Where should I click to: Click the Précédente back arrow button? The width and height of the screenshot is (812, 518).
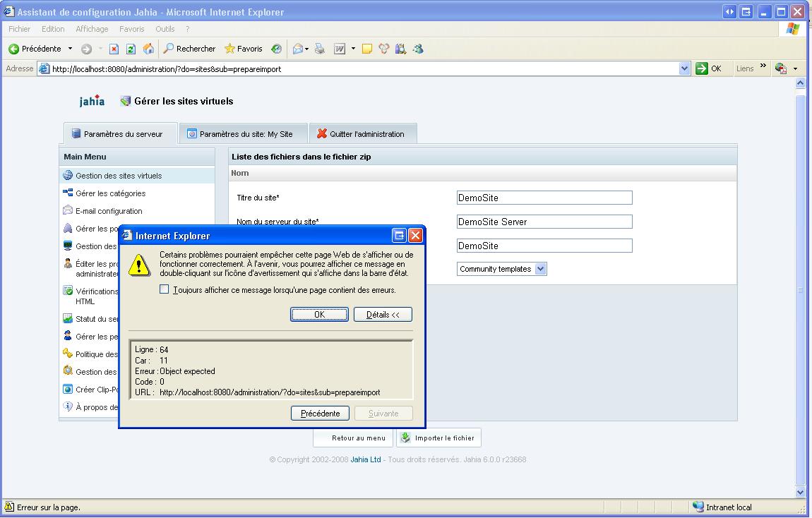pyautogui.click(x=35, y=49)
